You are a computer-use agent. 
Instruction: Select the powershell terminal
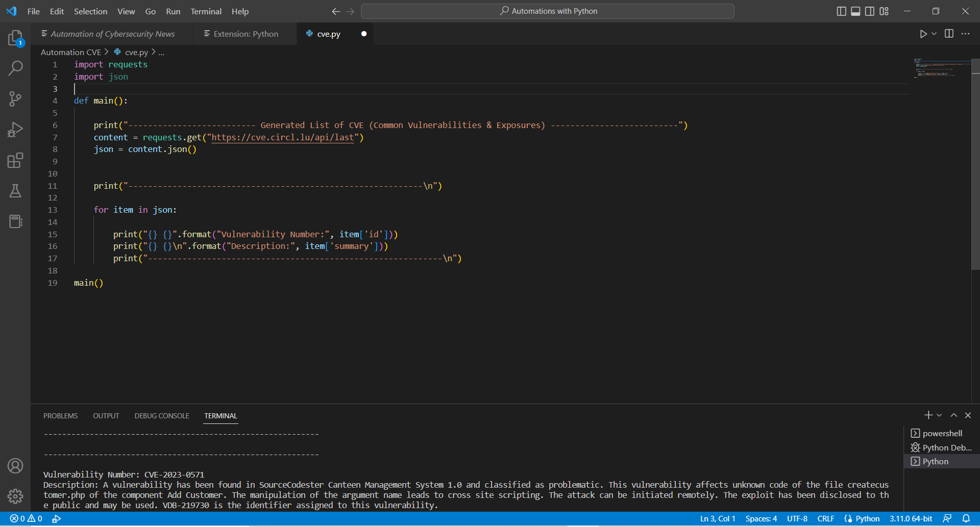(x=942, y=433)
